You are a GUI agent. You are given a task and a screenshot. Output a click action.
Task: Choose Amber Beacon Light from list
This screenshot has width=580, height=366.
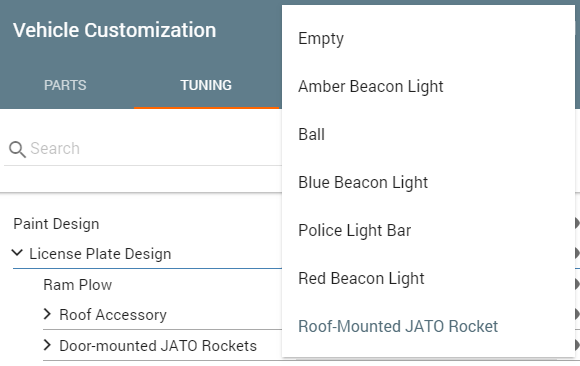pyautogui.click(x=428, y=87)
